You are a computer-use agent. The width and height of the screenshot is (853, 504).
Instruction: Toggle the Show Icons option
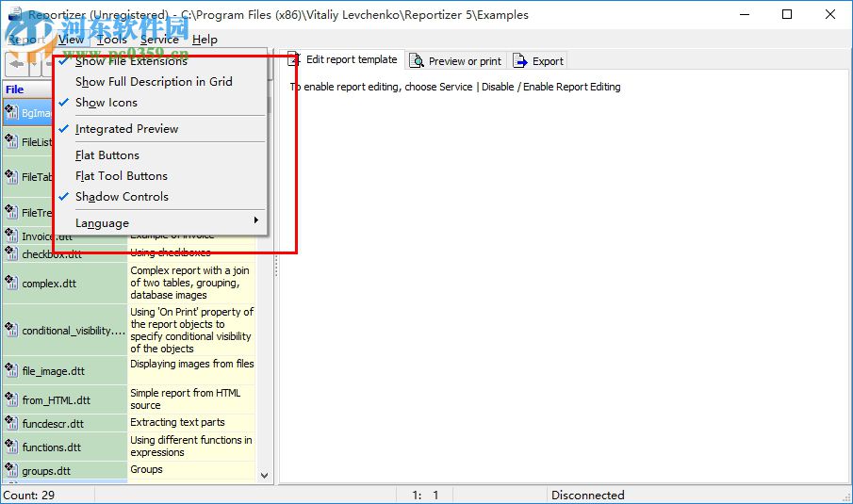[160, 103]
